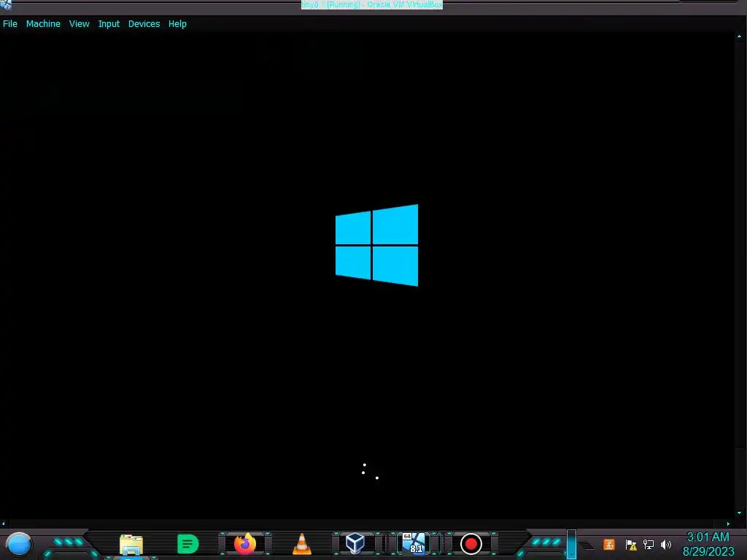The image size is (747, 560).
Task: Open the Java tray icon
Action: click(609, 544)
